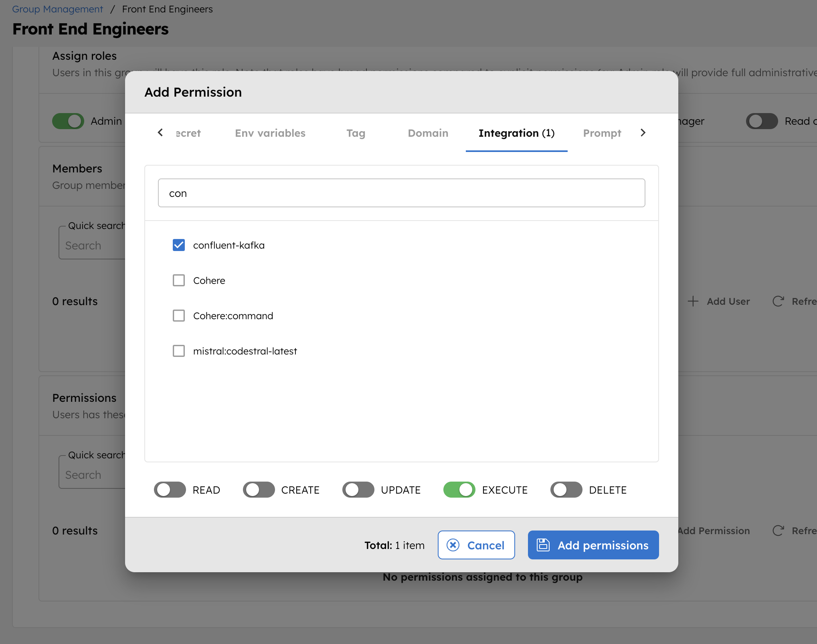Click Add User in the Members section
This screenshot has height=644, width=817.
tap(719, 301)
